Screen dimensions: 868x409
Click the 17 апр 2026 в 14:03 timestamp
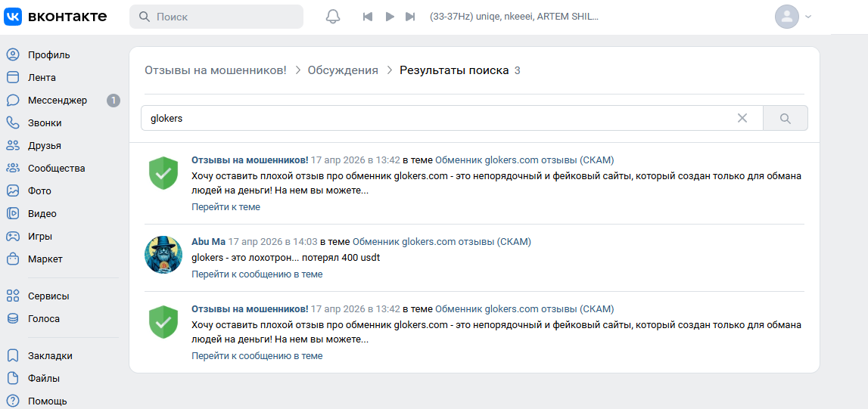[x=272, y=241]
